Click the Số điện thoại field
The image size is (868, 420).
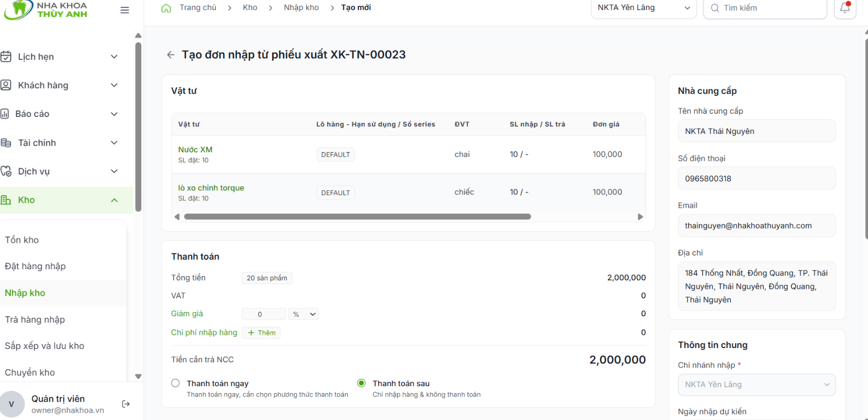(757, 178)
